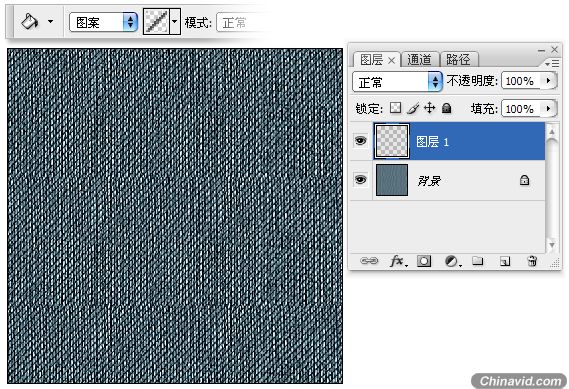Open the tool preset picker arrow
The image size is (569, 389).
(50, 22)
